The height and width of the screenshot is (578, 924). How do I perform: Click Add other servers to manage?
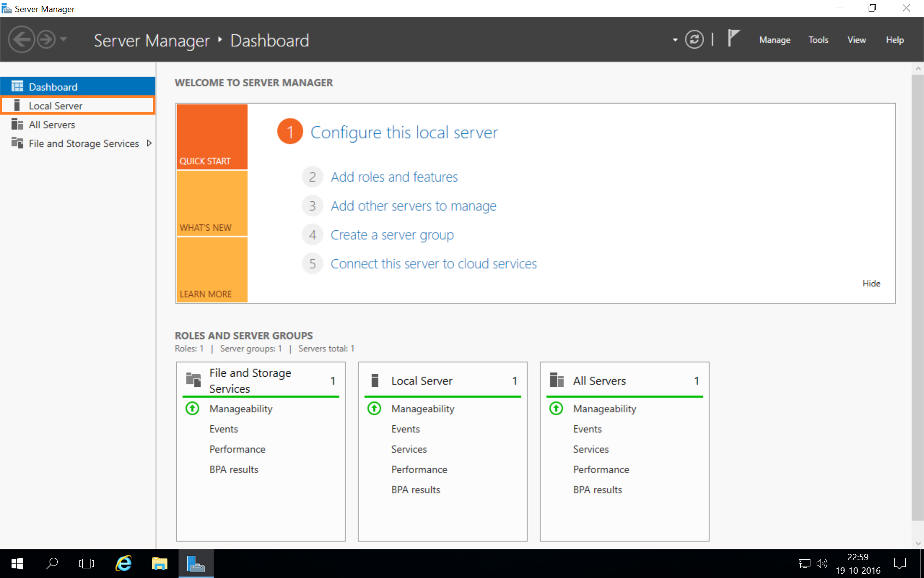[413, 206]
